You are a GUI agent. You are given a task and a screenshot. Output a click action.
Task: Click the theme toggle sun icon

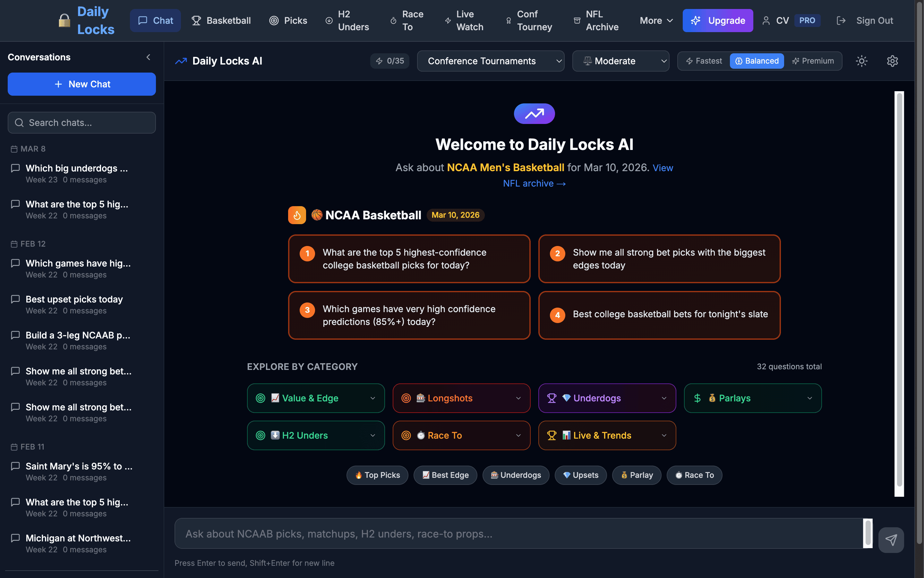click(x=861, y=61)
